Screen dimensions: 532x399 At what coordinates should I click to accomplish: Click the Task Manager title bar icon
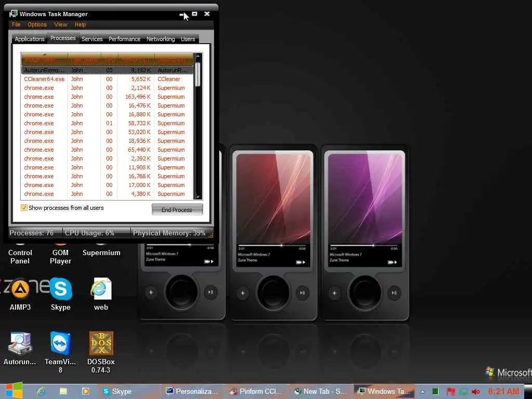14,14
